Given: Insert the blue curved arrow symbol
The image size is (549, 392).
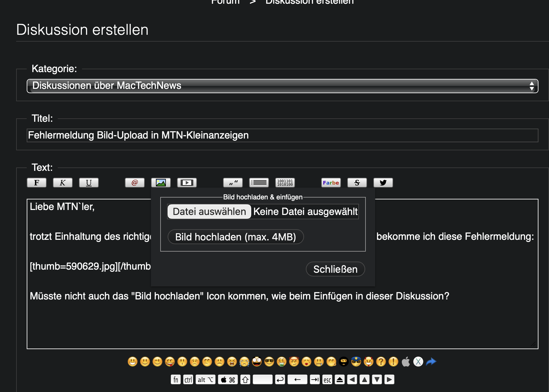Looking at the screenshot, I should point(431,362).
